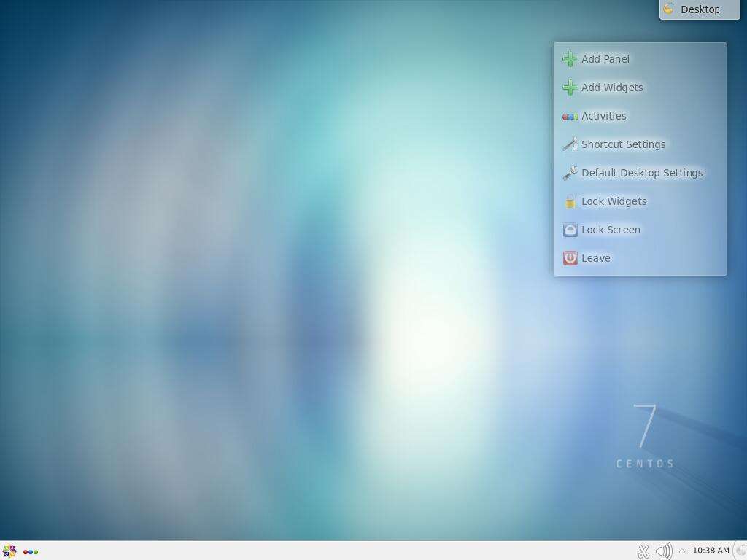Click the green dot icon on the taskbar

pos(35,552)
